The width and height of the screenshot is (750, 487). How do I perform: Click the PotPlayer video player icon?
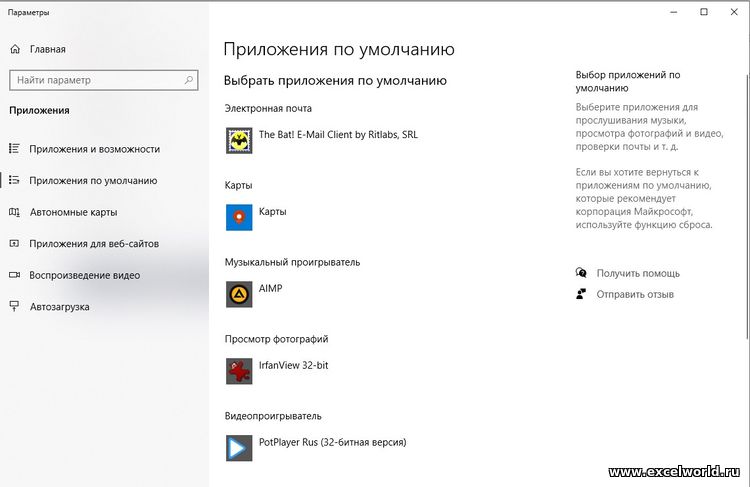pyautogui.click(x=239, y=448)
